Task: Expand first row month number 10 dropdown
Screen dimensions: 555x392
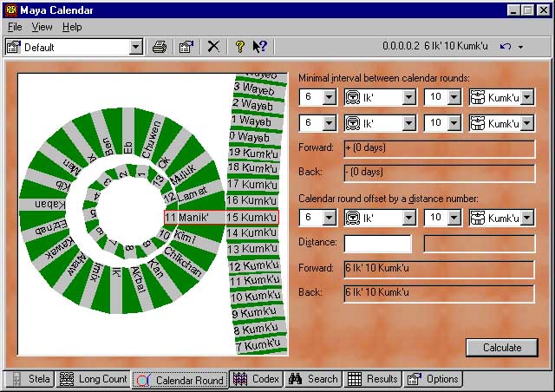Action: point(454,97)
